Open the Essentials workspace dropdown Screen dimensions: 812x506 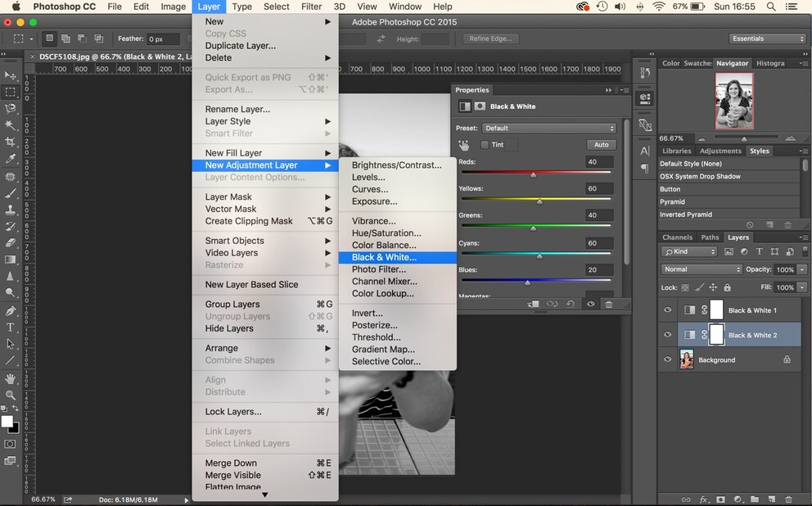tap(768, 38)
